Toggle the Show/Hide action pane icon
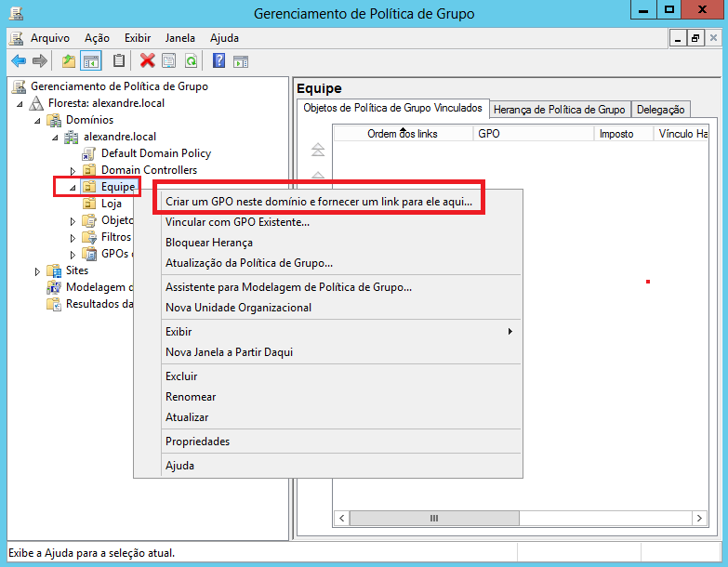728x567 pixels. (241, 61)
